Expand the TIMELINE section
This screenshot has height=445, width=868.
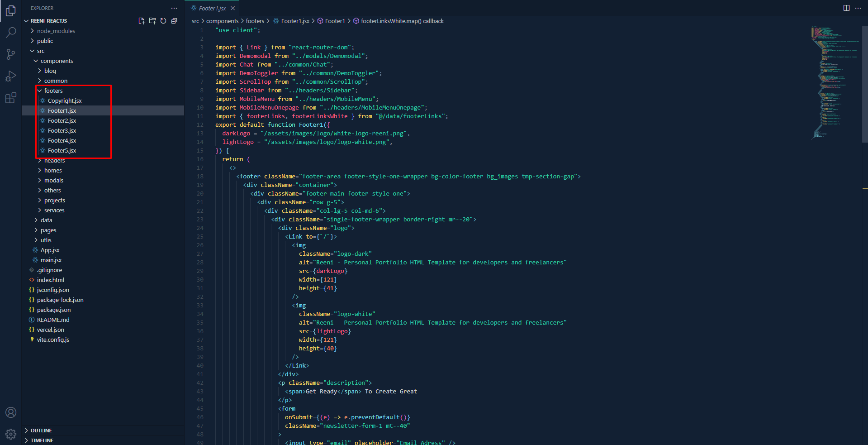[x=42, y=440]
